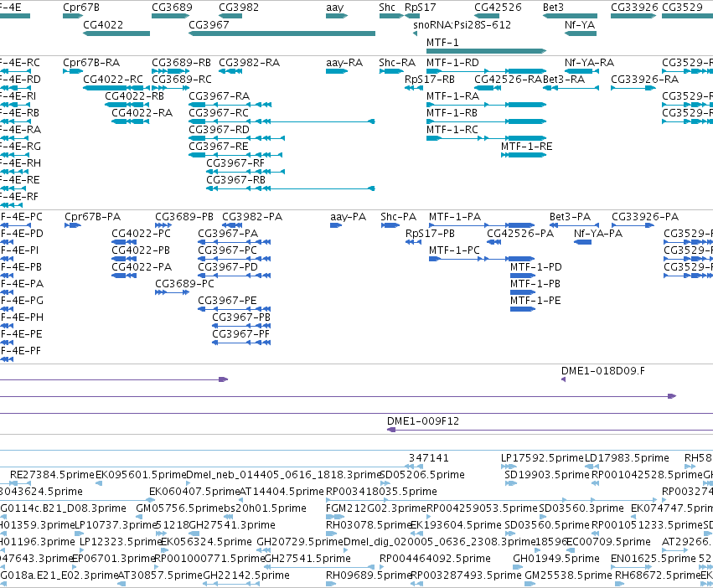Screen dimensions: 713x588
Task: Select the CG33926 gene label
Action: tap(634, 8)
